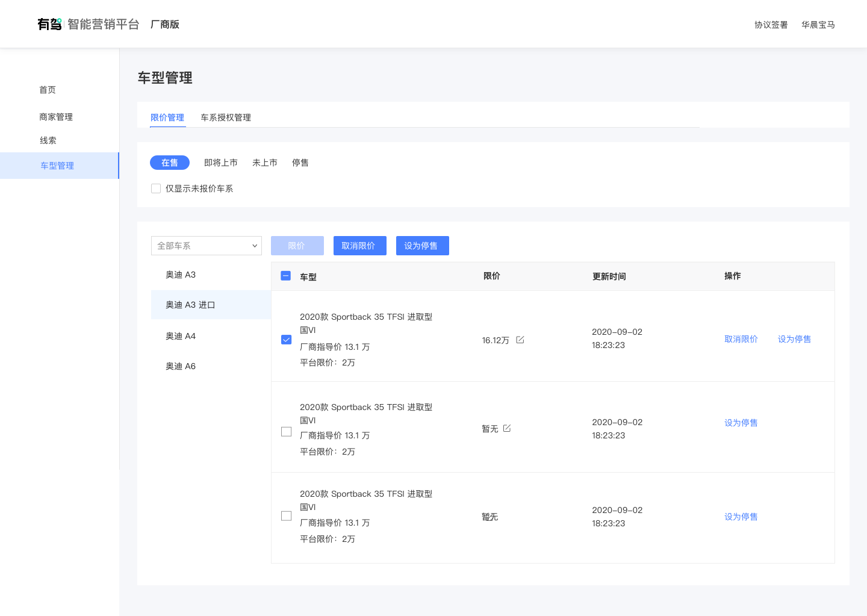The image size is (867, 616).
Task: Click the 有驾 logo in header
Action: coord(49,24)
